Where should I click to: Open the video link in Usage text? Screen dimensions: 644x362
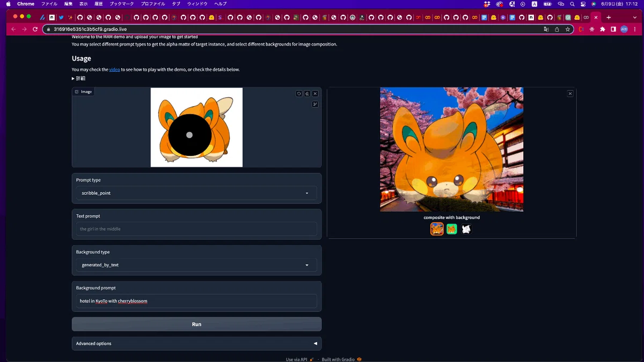coord(115,70)
